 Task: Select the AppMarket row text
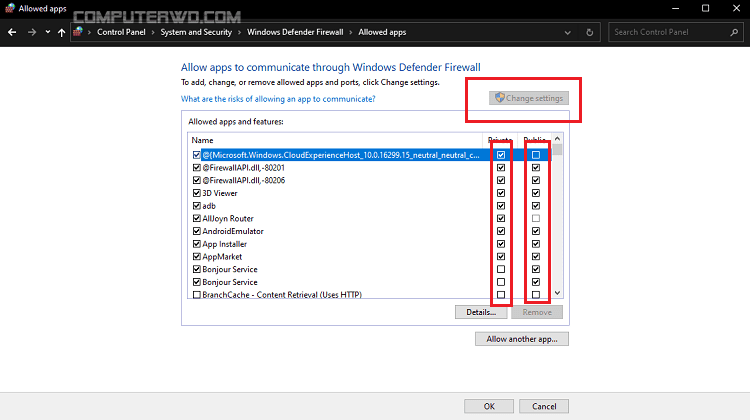click(x=222, y=257)
